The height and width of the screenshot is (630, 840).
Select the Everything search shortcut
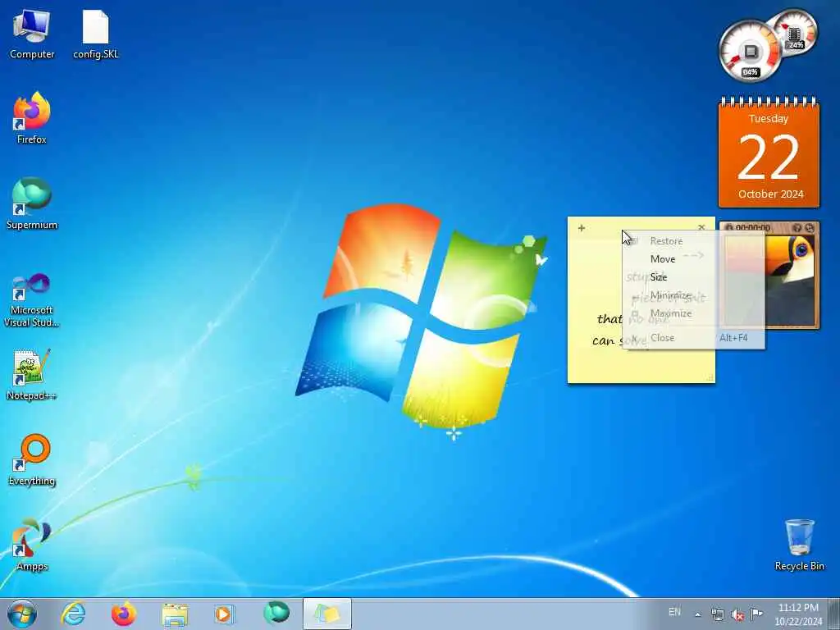tap(32, 459)
